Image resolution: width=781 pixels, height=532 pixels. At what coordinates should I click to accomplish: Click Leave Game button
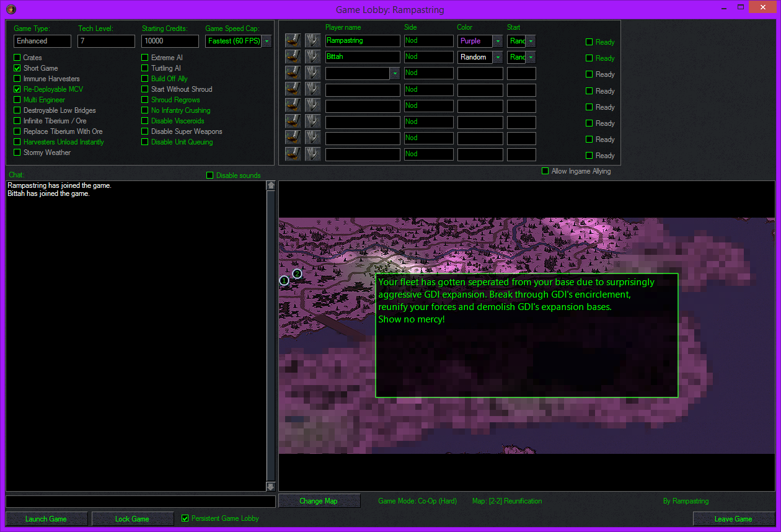(733, 519)
